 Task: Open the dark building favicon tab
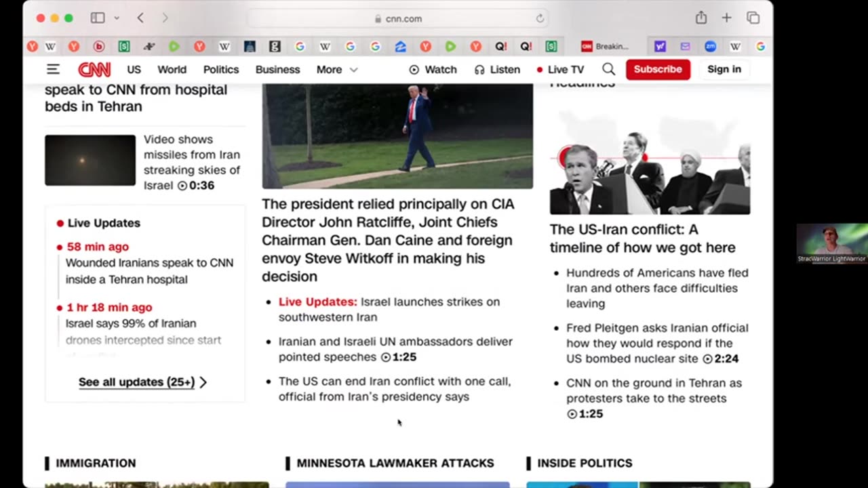[250, 46]
